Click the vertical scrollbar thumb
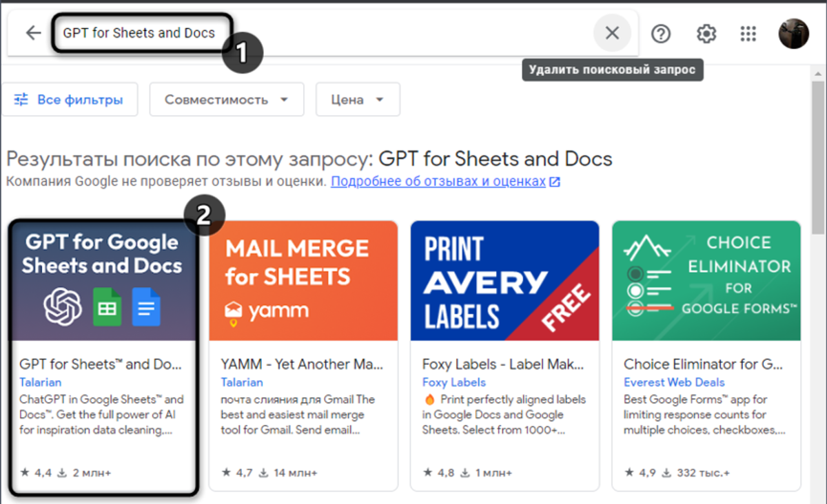 pyautogui.click(x=818, y=158)
